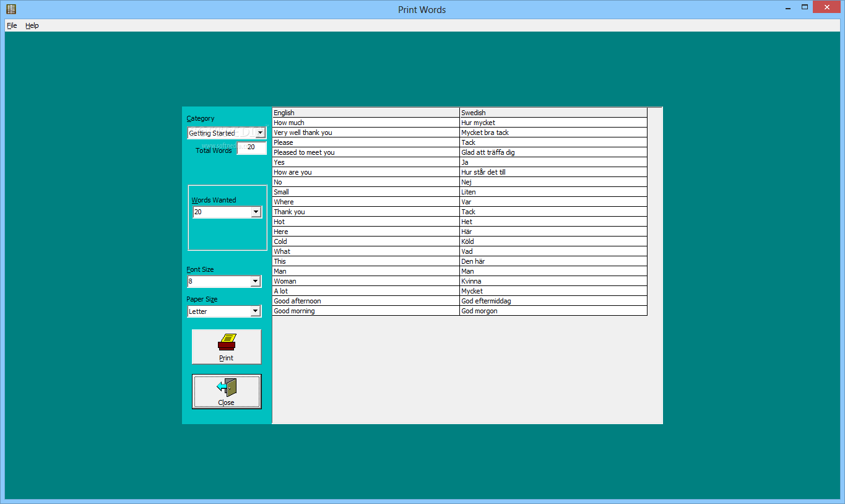
Task: Select the 'Very well thank you' cell
Action: click(366, 133)
